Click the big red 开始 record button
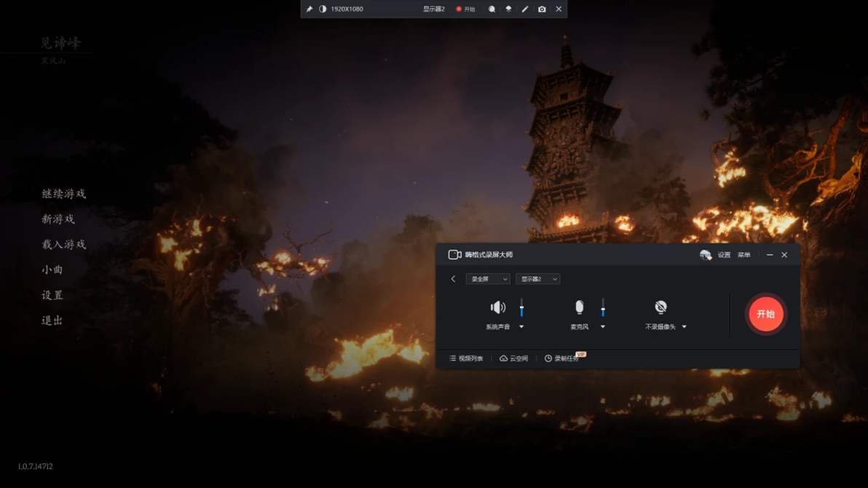 point(765,314)
